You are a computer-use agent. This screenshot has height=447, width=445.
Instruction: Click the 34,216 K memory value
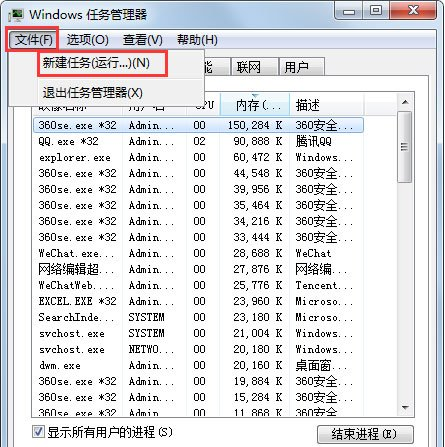click(258, 221)
